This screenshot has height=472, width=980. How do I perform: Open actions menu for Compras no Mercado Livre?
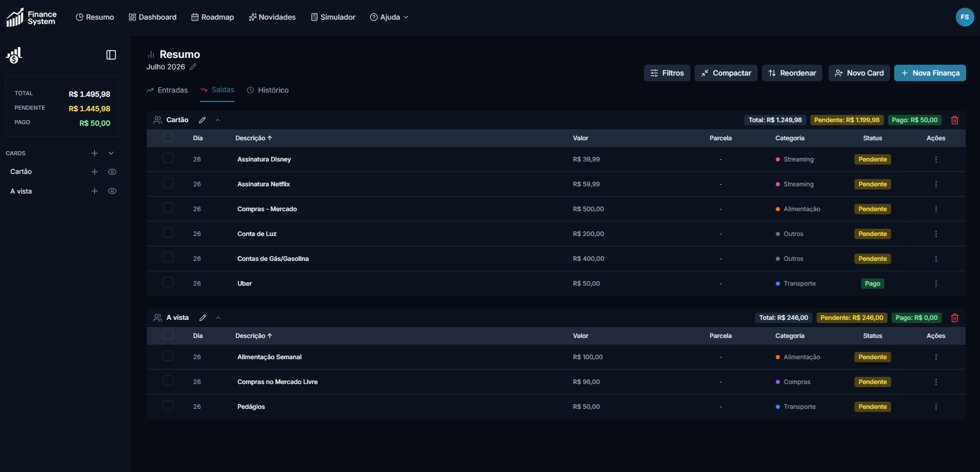point(936,382)
